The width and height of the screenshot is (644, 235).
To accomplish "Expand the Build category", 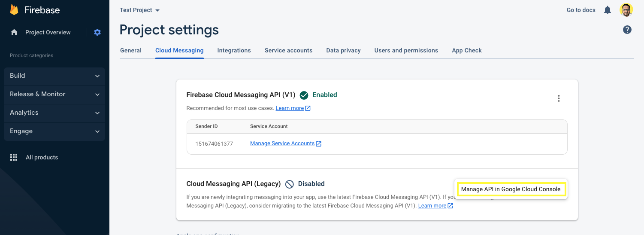I will point(54,76).
